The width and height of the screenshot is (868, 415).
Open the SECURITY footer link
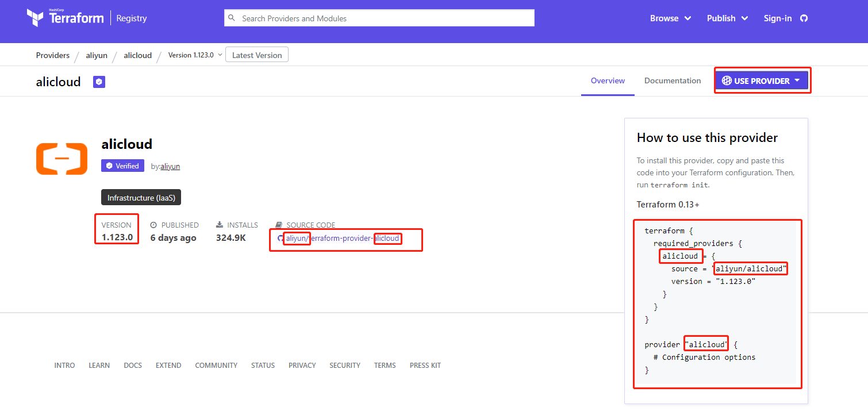[x=345, y=365]
